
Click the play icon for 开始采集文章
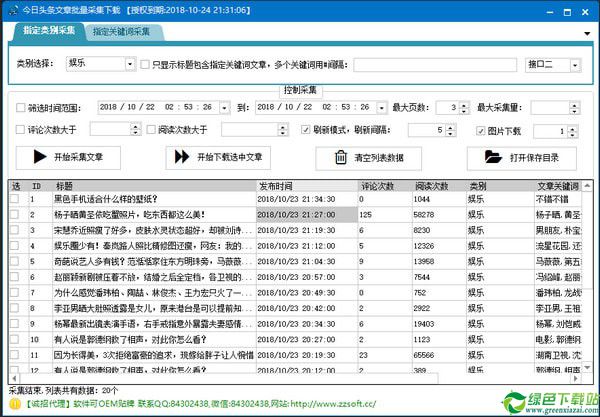pos(39,156)
